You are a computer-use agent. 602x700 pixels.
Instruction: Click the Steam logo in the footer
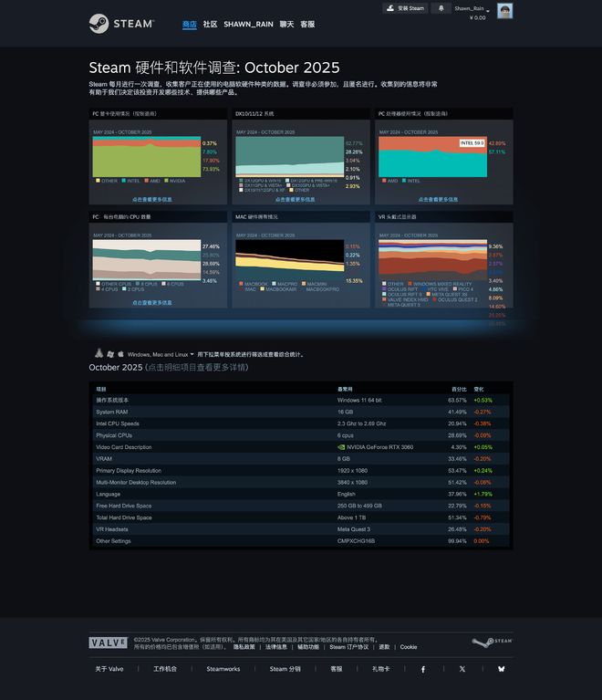492,642
